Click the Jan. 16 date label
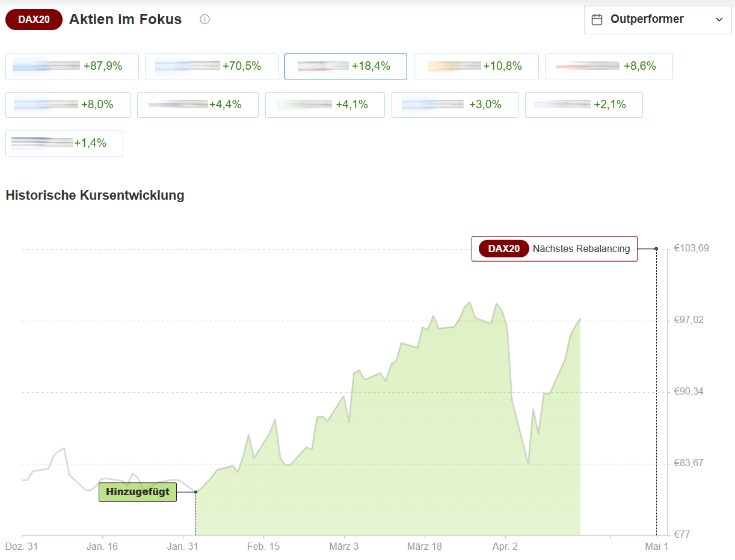735x560 pixels. [x=102, y=547]
